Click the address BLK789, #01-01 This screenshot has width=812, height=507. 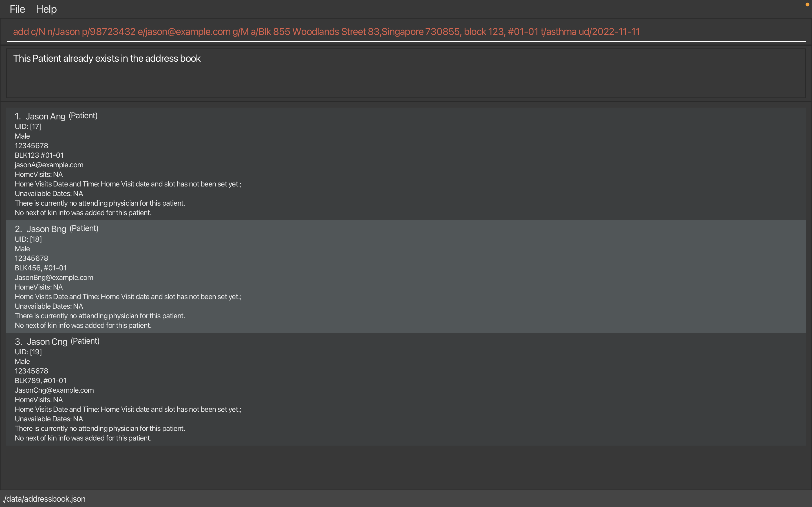pyautogui.click(x=41, y=381)
